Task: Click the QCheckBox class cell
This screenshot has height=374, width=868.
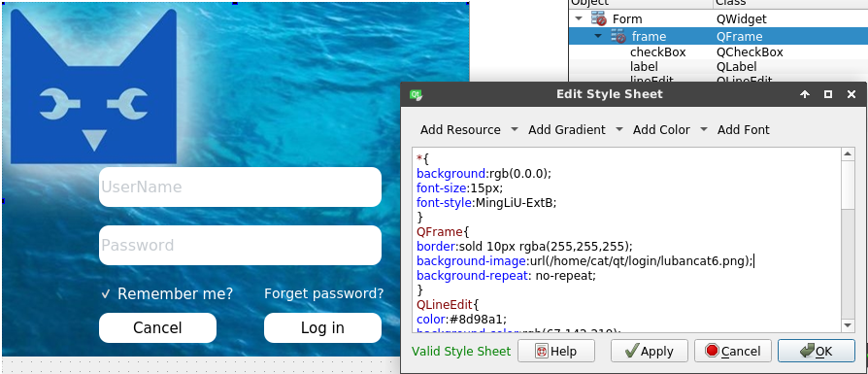Action: pos(750,52)
